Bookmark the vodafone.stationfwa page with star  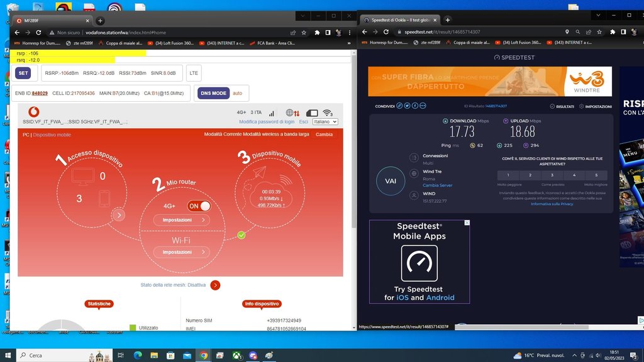304,33
